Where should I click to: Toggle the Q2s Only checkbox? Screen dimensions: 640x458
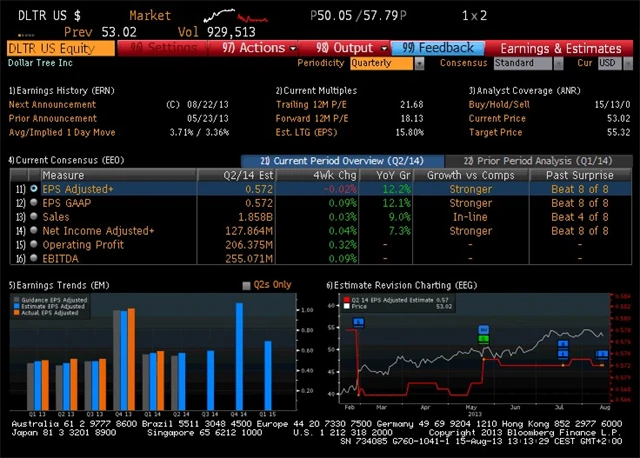[247, 285]
